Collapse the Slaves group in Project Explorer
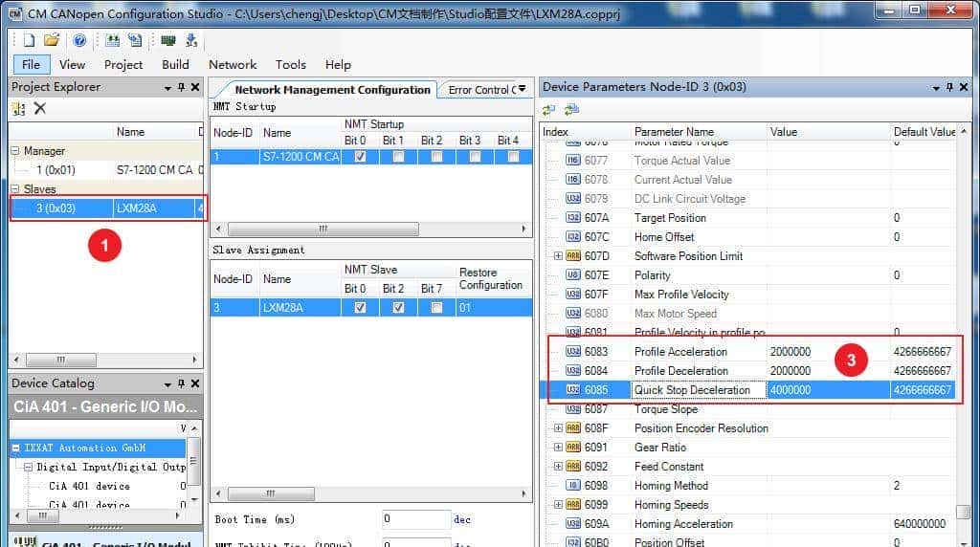This screenshot has height=547, width=980. (x=15, y=189)
